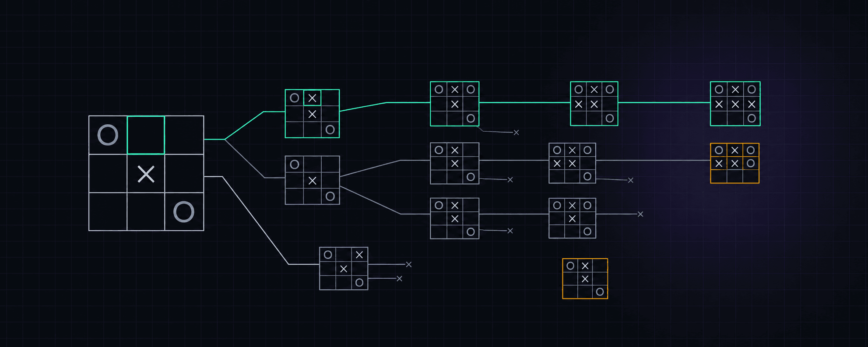Select the small gray board with a single X
The image size is (868, 347).
click(312, 180)
